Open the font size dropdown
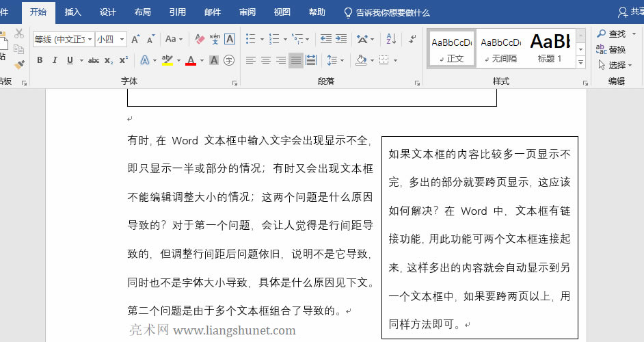This screenshot has height=342, width=644. tap(122, 40)
